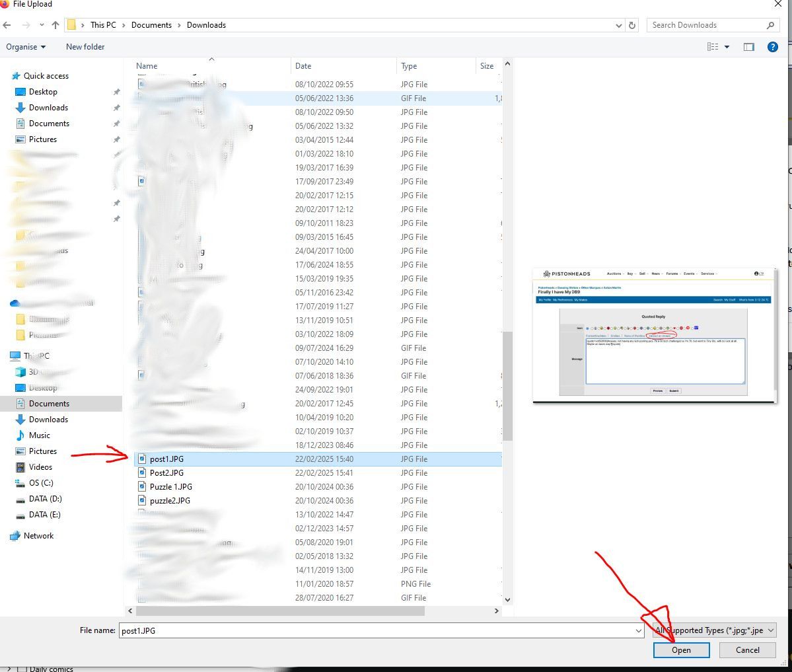The image size is (792, 672).
Task: Toggle the preview pane icon
Action: (748, 47)
